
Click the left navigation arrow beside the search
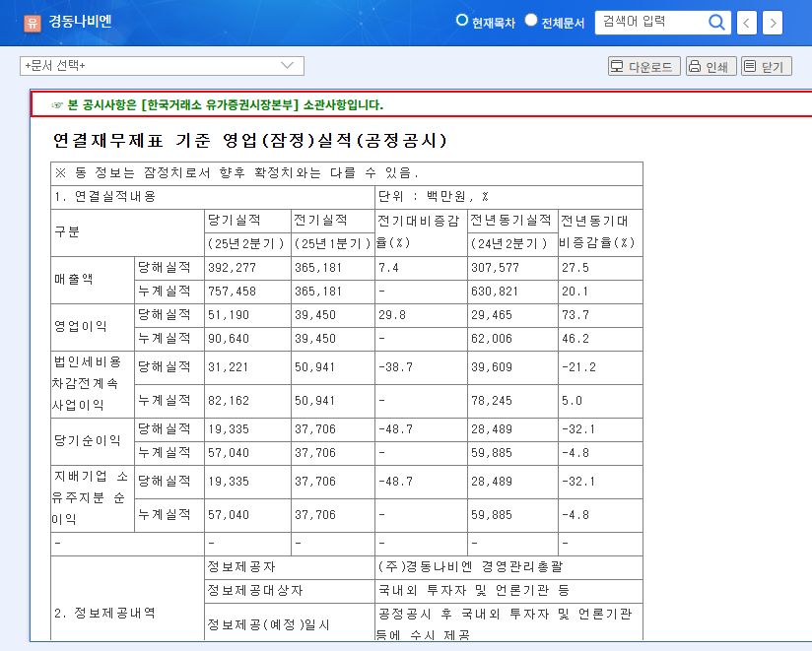(x=746, y=23)
